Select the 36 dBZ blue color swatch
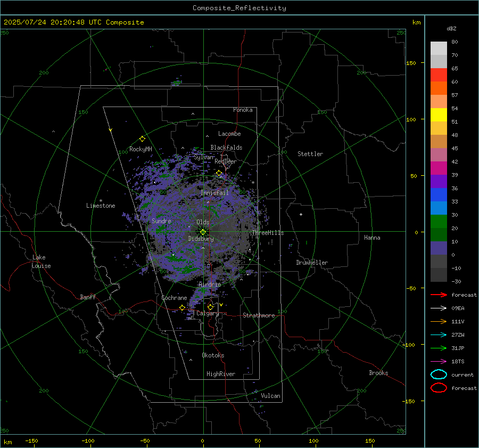Screen dimensions: 479x448 coord(439,194)
